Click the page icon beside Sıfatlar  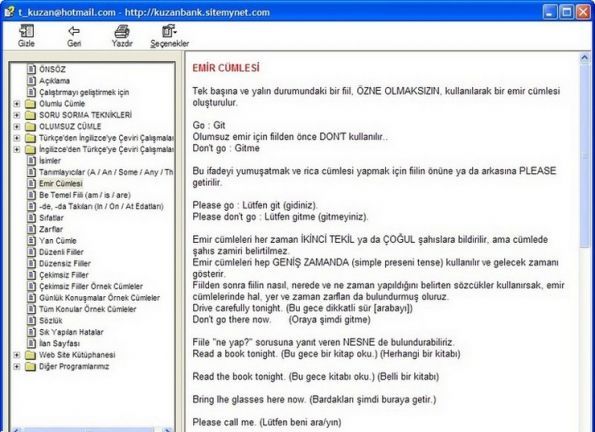[x=31, y=218]
